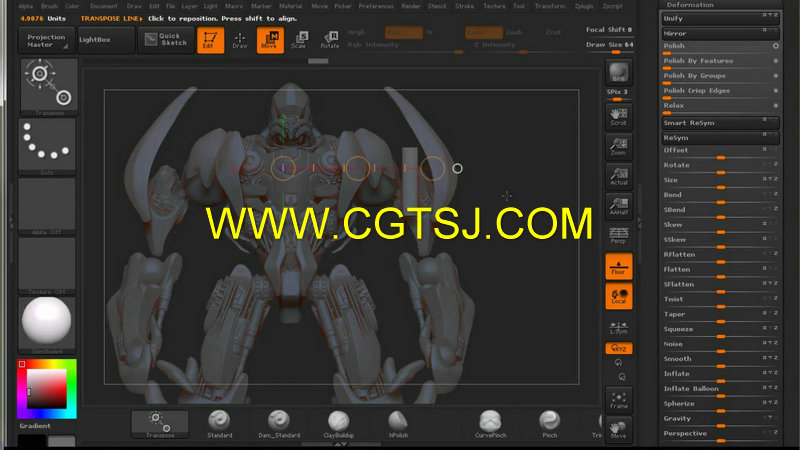The height and width of the screenshot is (450, 800).
Task: Adjust the Draw Size slider
Action: (609, 46)
